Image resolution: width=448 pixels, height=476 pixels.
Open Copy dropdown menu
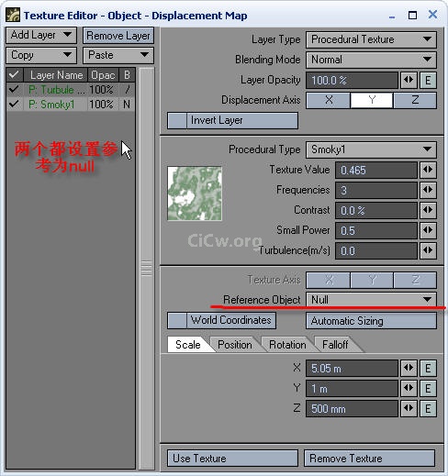click(x=41, y=55)
